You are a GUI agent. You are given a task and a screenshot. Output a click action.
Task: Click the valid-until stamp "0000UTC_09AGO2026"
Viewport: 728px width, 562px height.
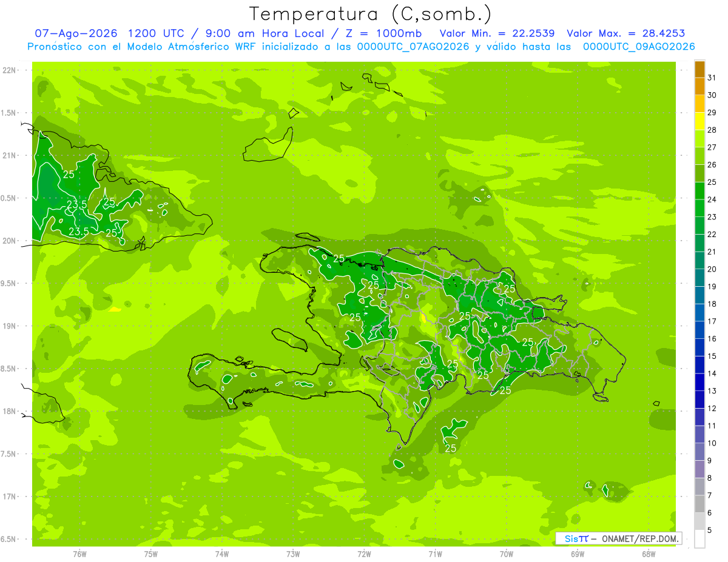[x=639, y=47]
